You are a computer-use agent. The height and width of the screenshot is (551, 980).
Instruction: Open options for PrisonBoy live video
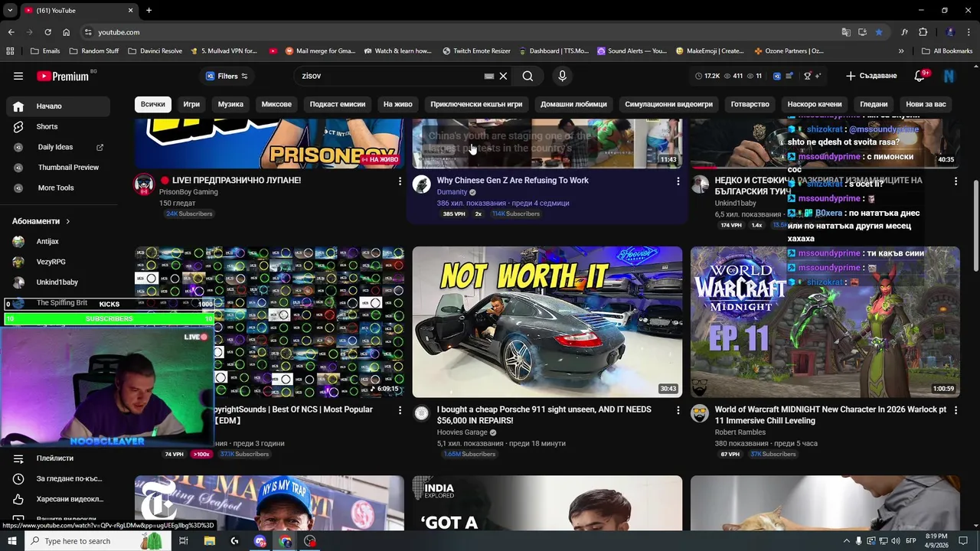pyautogui.click(x=400, y=181)
